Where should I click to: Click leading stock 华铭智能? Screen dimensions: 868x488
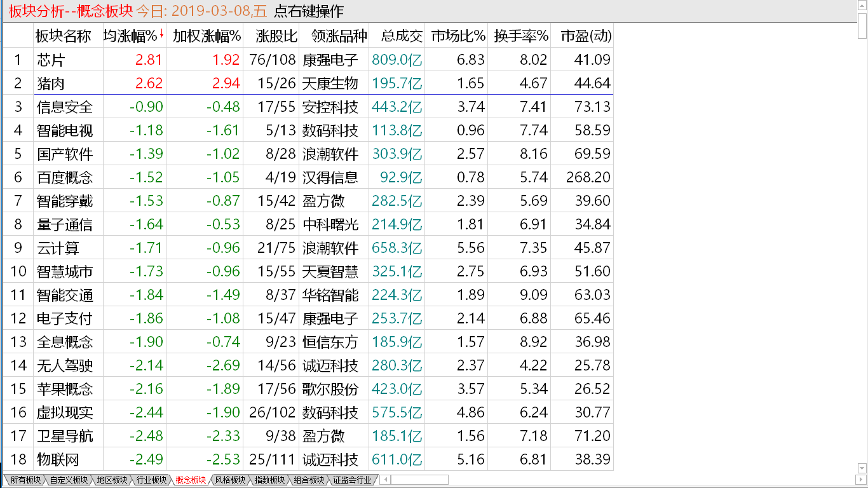[x=330, y=295]
